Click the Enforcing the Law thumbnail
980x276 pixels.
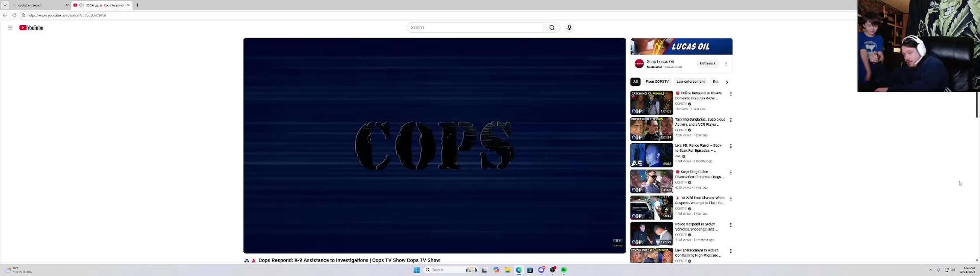point(652,129)
